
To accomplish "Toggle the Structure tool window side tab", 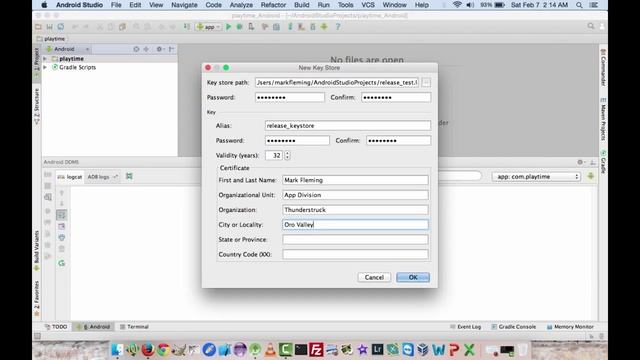I will coord(37,106).
